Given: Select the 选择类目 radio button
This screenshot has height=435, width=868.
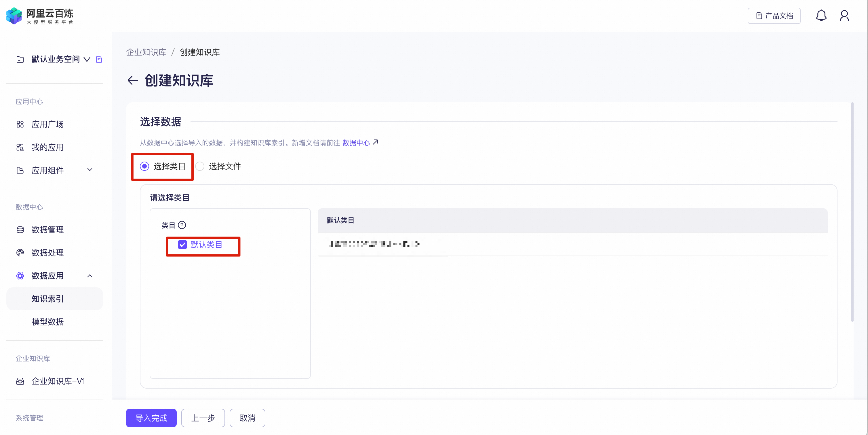Looking at the screenshot, I should [144, 166].
